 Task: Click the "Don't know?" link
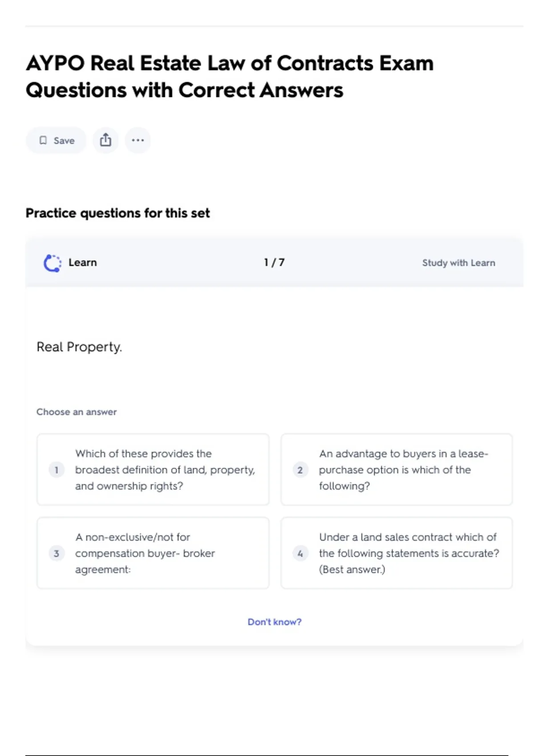(x=274, y=622)
